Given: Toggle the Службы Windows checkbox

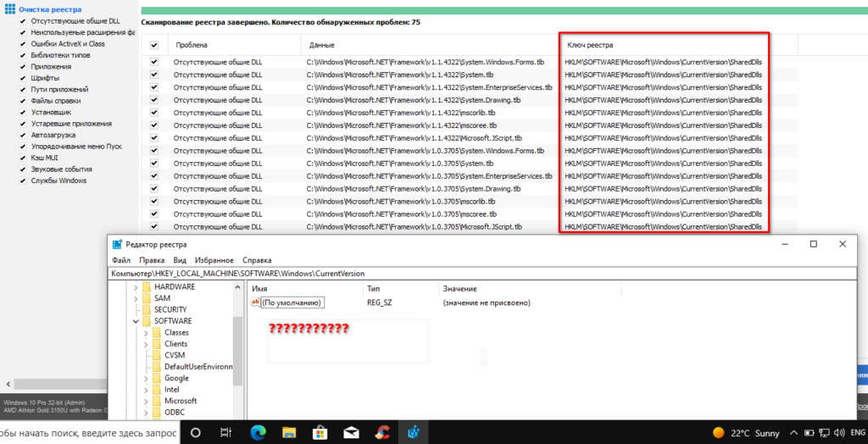Looking at the screenshot, I should [x=23, y=180].
